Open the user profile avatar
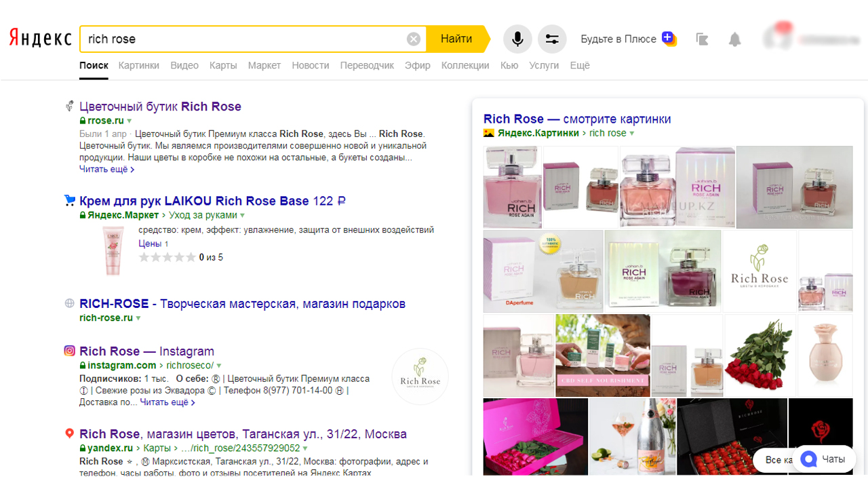The height and width of the screenshot is (504, 868). pos(777,38)
